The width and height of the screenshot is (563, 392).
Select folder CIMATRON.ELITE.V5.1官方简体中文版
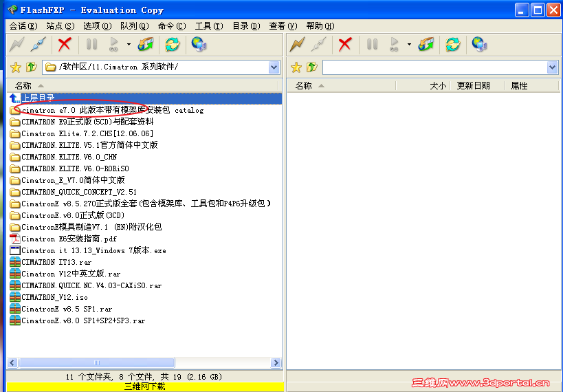tap(84, 145)
